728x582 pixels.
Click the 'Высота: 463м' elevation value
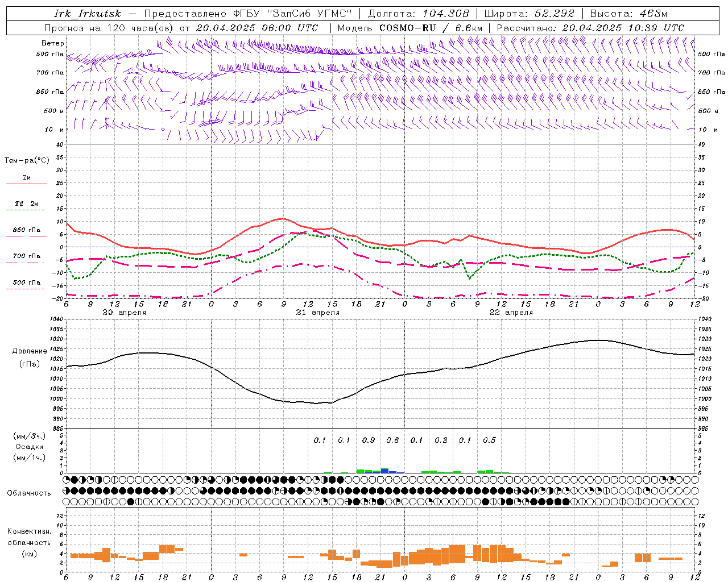628,14
